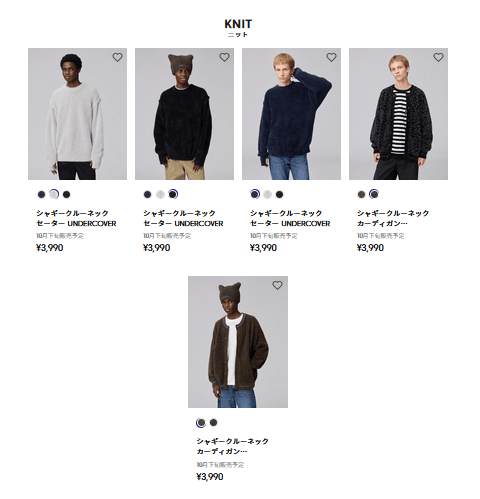Tap heart icon on leopard cardigan product

[x=438, y=57]
